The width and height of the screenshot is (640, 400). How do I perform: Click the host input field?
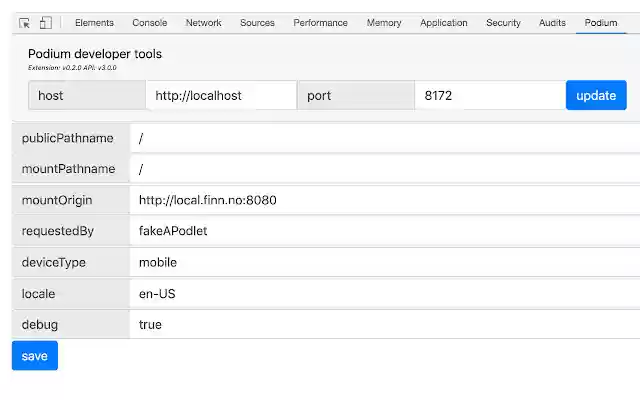click(221, 95)
